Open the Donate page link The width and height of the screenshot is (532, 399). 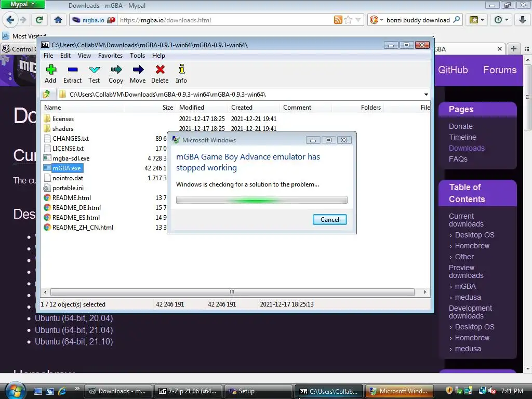coord(460,126)
